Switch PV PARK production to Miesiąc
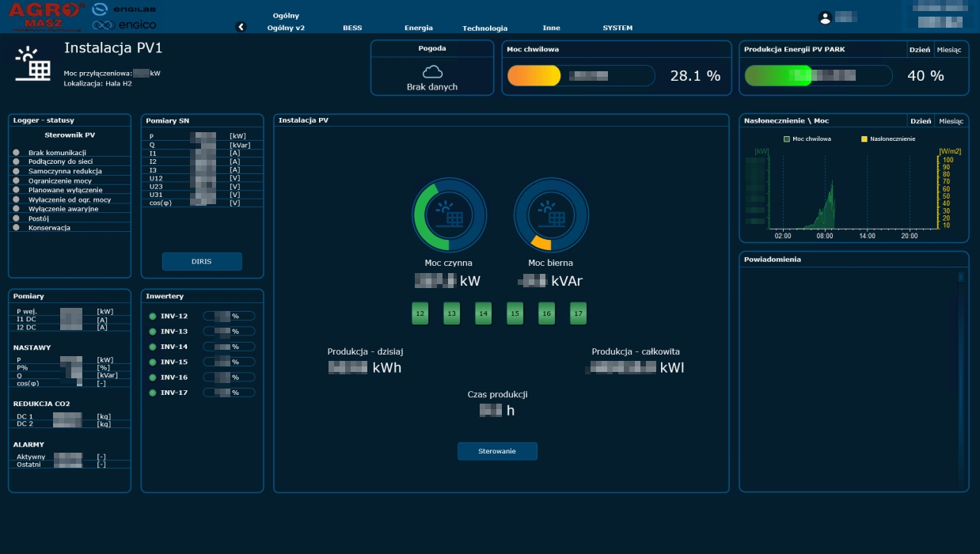The width and height of the screenshot is (980, 554). 948,49
